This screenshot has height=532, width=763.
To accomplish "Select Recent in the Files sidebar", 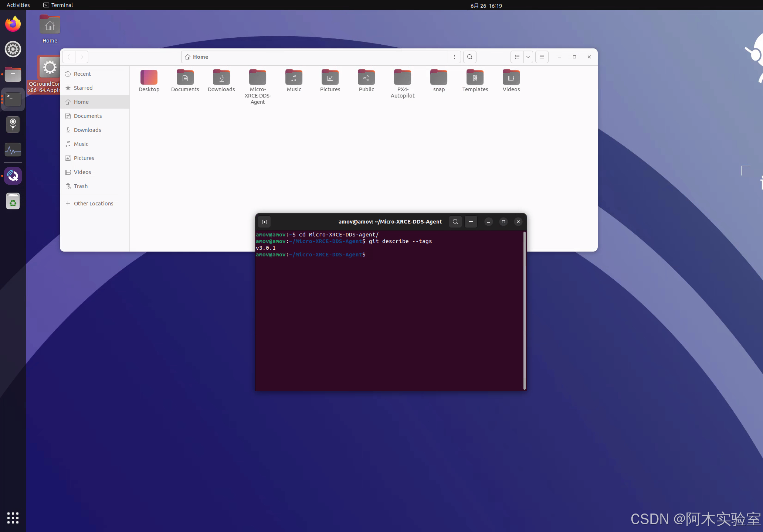I will coord(95,74).
